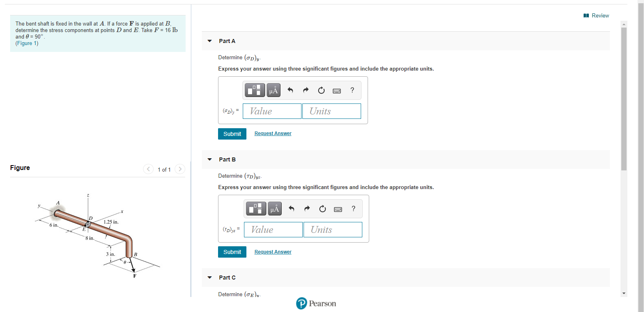The image size is (644, 312).
Task: Collapse Part C section
Action: pos(210,278)
